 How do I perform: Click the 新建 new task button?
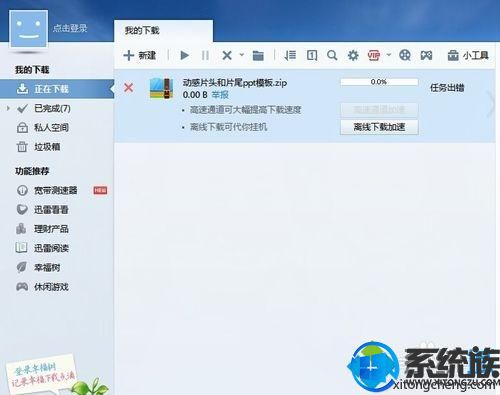click(x=140, y=55)
